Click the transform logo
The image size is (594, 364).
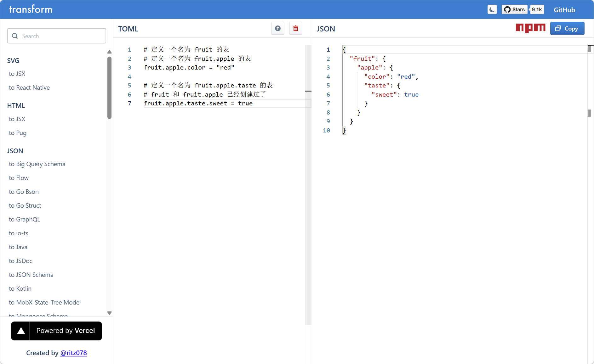[x=31, y=9]
